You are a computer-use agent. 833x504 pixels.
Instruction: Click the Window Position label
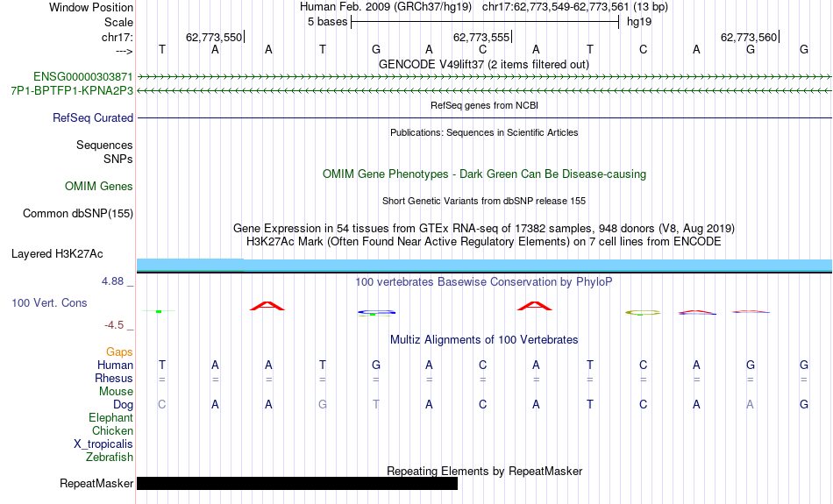coord(91,7)
